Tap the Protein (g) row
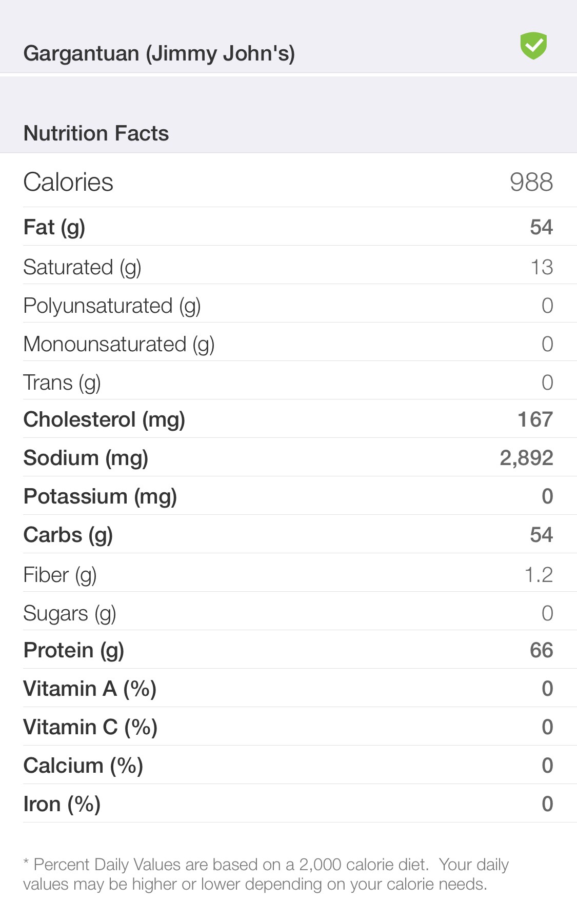577x924 pixels. coord(288,650)
